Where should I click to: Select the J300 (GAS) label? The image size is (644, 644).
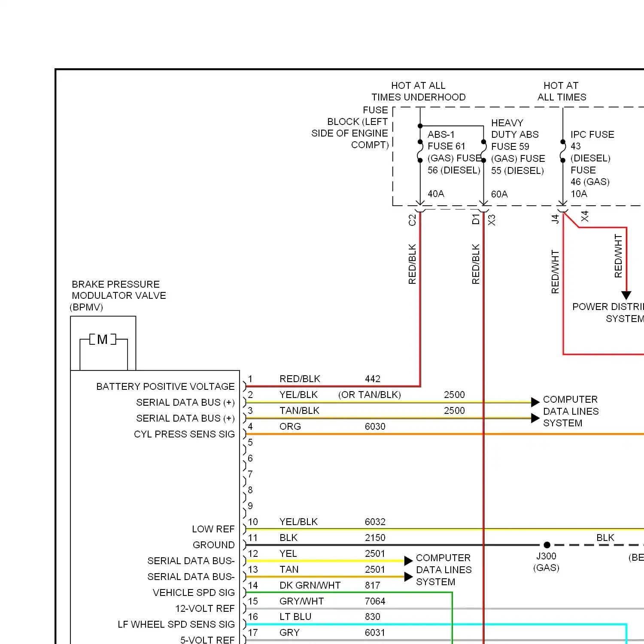[x=546, y=562]
